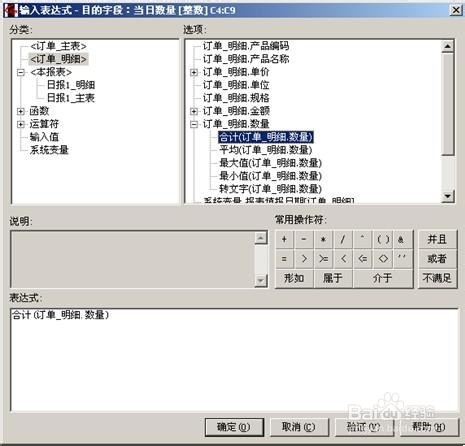Viewport: 465px width, 446px height.
Task: Insert the ampersand (&) concatenation operator
Action: 402,239
